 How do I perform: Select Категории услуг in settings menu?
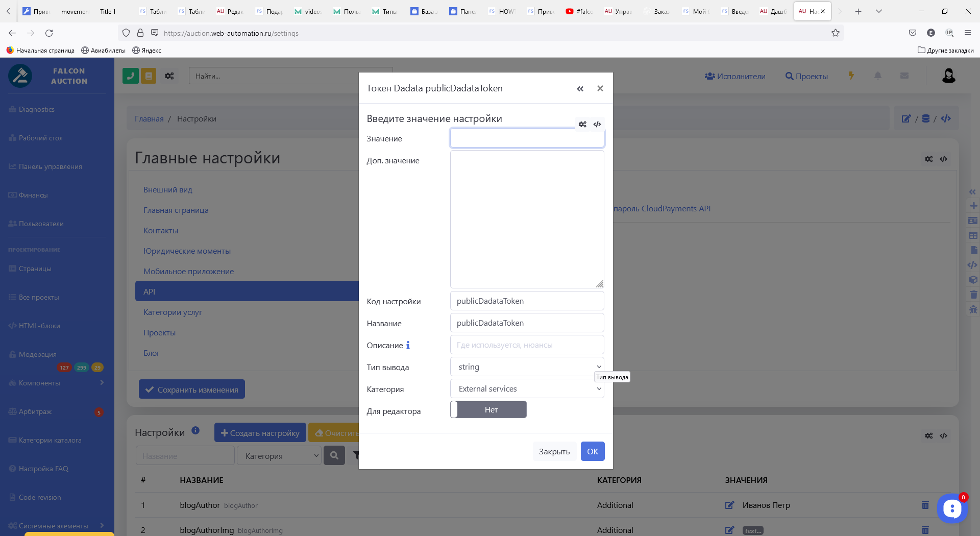pos(173,312)
